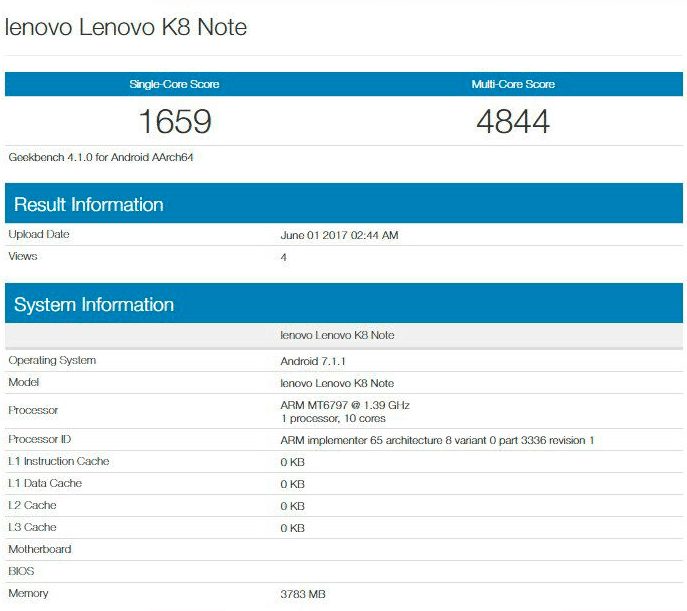The height and width of the screenshot is (611, 687).
Task: Click the Upload Date row label
Action: click(39, 234)
